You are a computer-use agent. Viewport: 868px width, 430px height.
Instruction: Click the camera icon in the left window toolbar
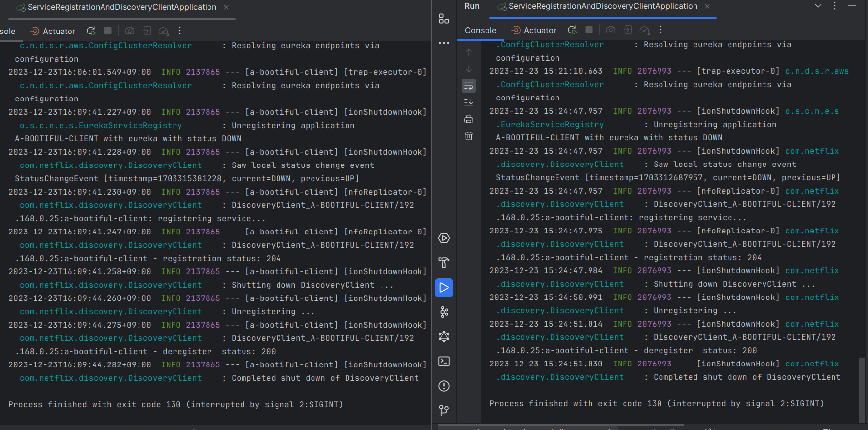point(130,31)
